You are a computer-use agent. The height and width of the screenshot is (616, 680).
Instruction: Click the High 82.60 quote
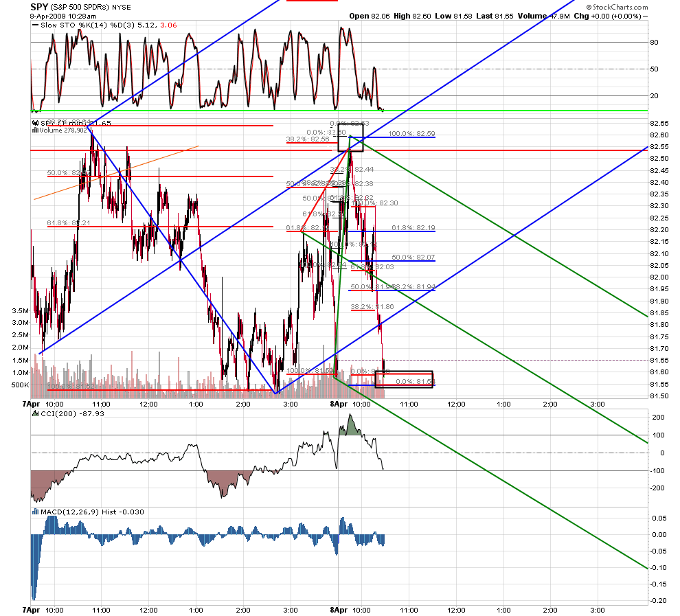coord(412,16)
